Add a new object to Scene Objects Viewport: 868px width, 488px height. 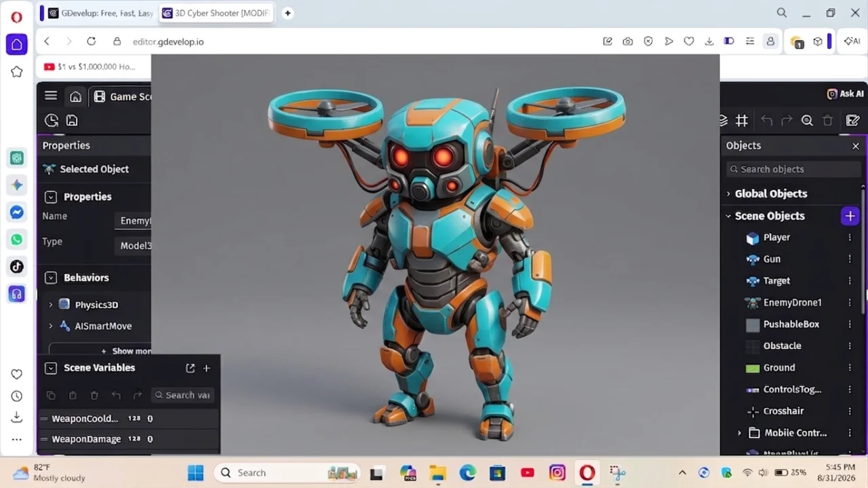tap(850, 216)
